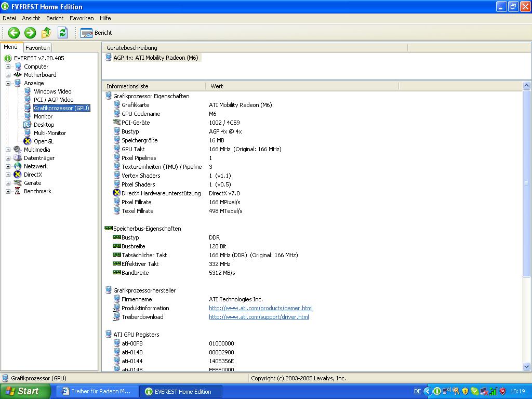Screen dimensions: 532x399
Task: Click the Produktinformation shortcut icon
Action: [116, 308]
